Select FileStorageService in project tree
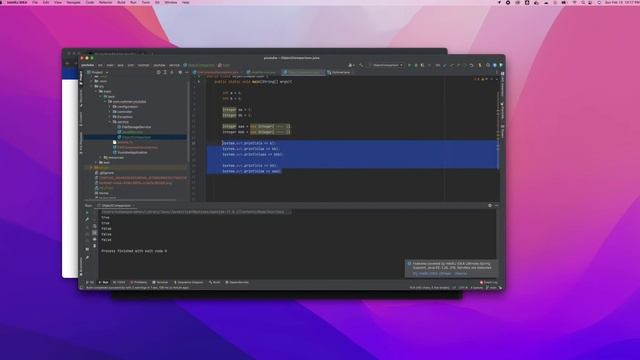The image size is (640, 360). (x=134, y=127)
